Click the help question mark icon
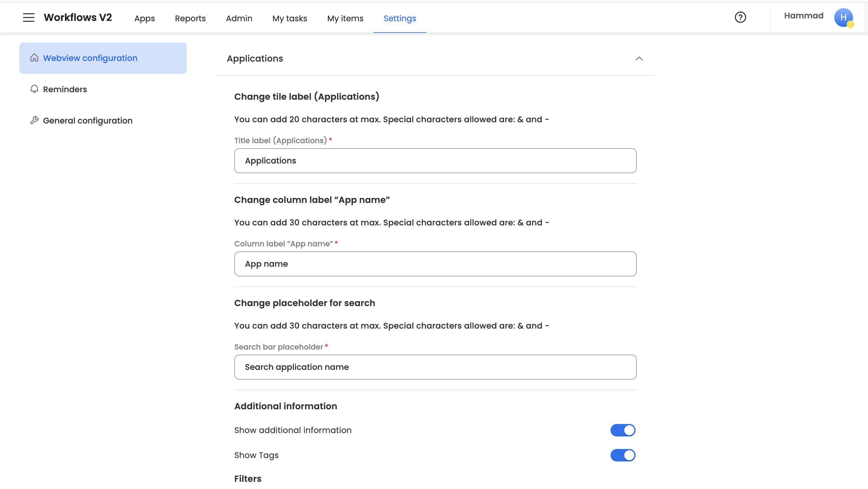 pos(740,17)
